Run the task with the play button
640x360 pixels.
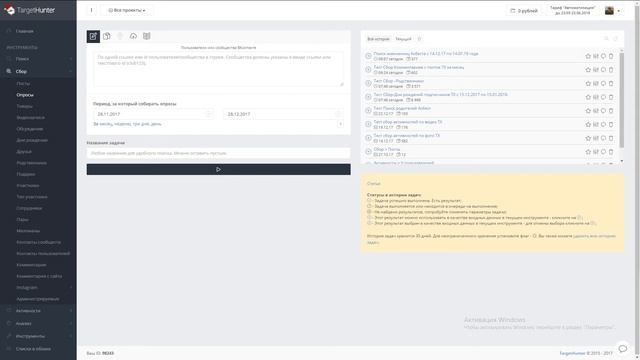point(218,169)
